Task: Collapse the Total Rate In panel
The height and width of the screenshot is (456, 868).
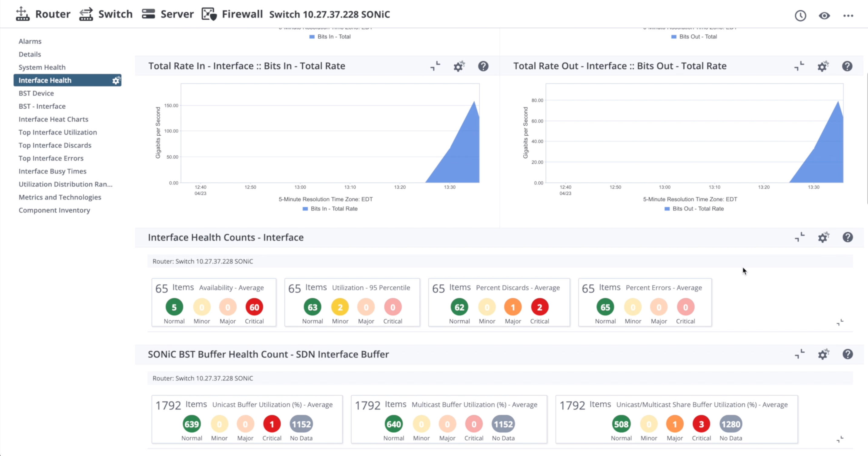Action: (x=435, y=66)
